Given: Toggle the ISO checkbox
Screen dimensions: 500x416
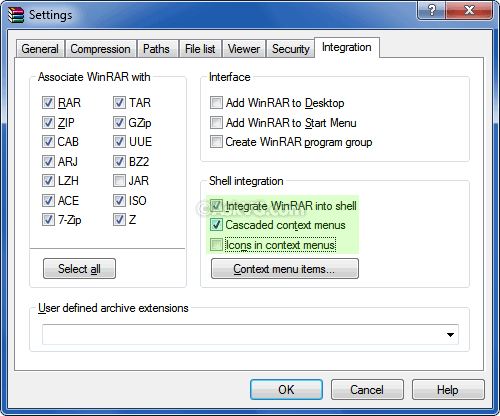Looking at the screenshot, I should click(x=119, y=200).
